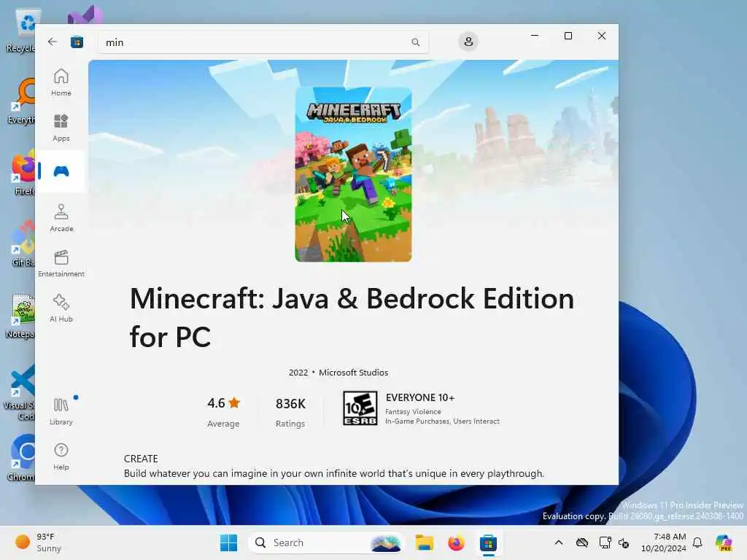
Task: Open Arcade section in sidebar
Action: click(61, 218)
